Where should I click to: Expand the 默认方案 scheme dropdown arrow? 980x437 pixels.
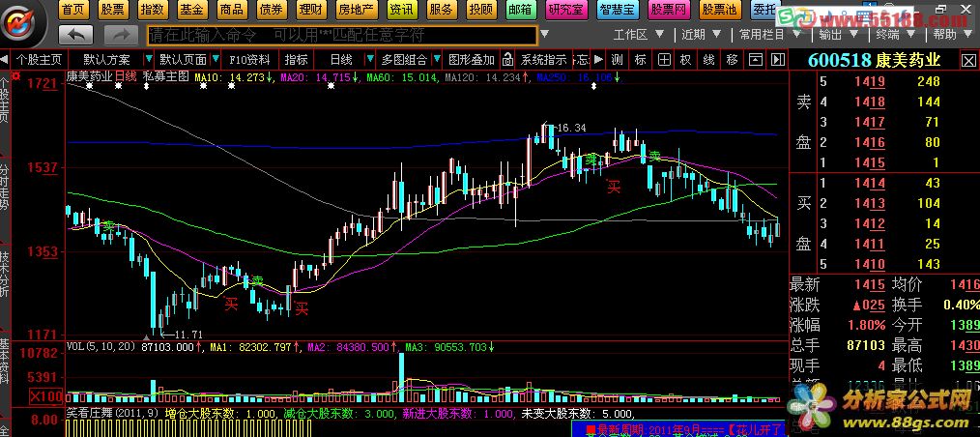click(x=148, y=59)
